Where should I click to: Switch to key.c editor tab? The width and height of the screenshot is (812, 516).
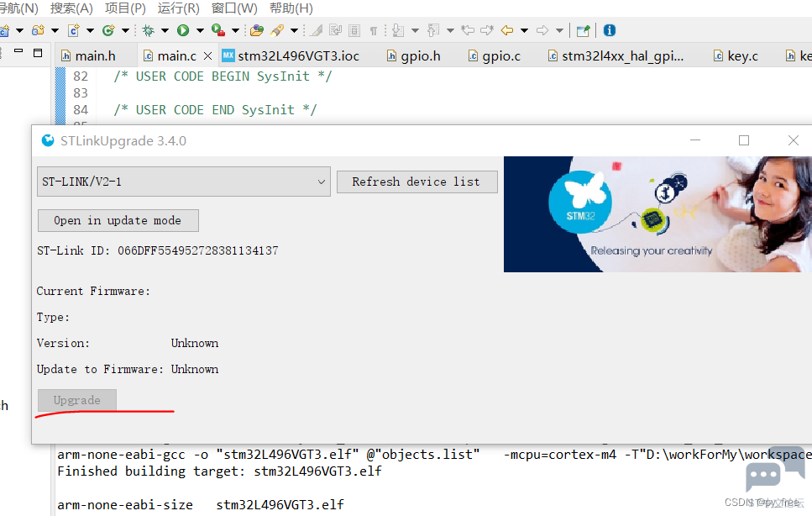[x=736, y=56]
